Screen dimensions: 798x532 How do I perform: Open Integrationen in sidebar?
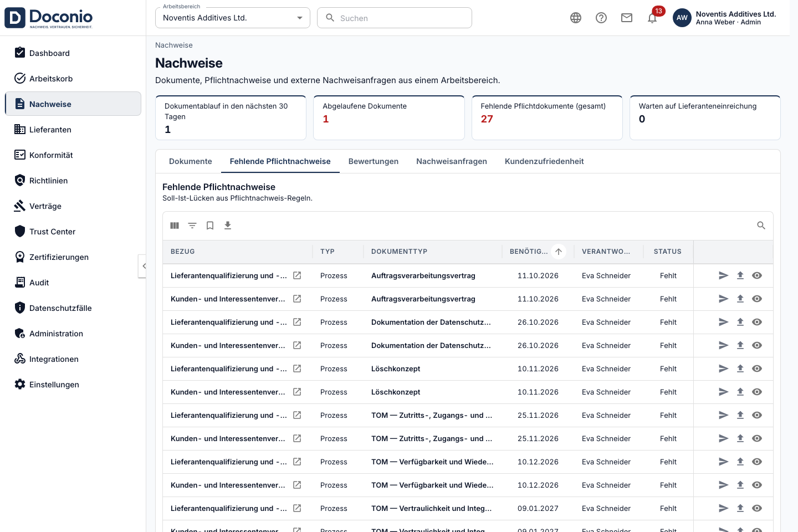[x=73, y=359]
